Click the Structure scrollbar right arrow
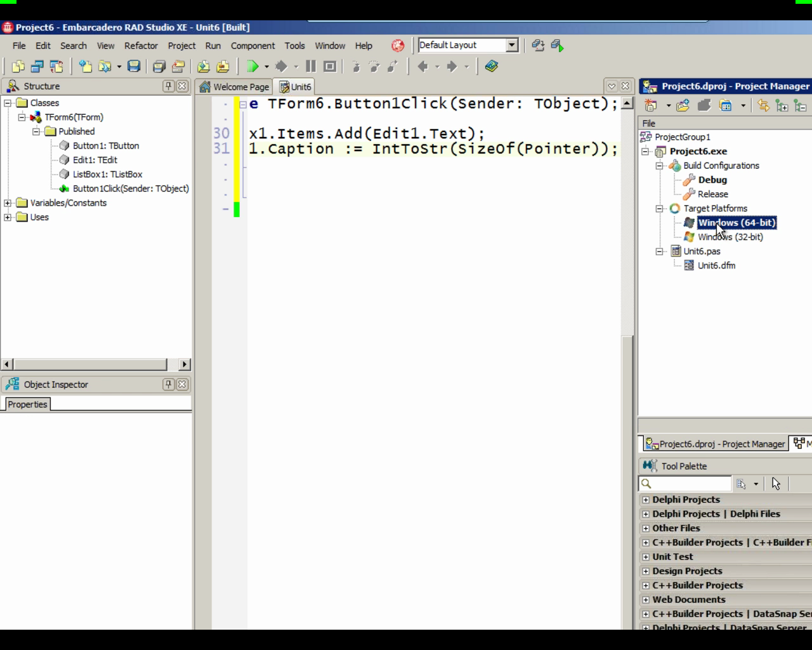The height and width of the screenshot is (650, 812). (x=185, y=364)
